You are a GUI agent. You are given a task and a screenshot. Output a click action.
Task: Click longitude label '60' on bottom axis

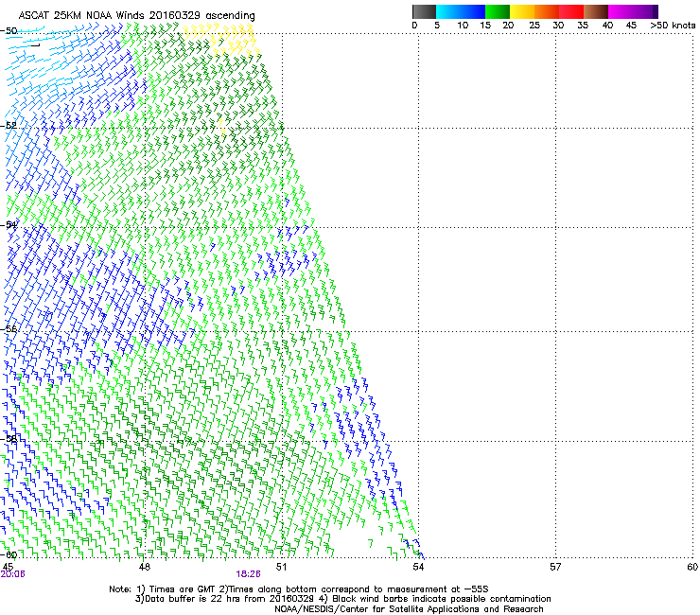692,567
